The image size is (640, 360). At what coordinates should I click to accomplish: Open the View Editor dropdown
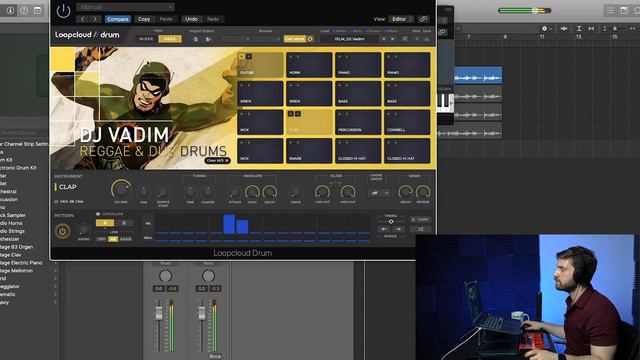[402, 19]
